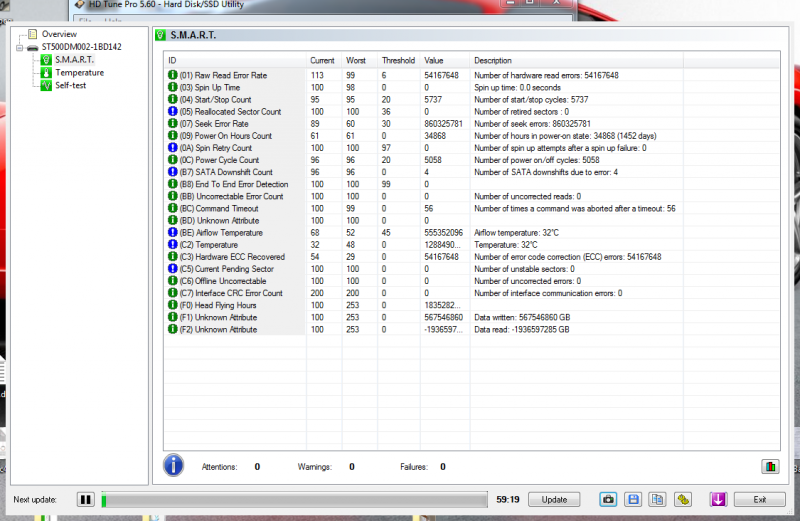
Task: Open the Temperature tree item
Action: (x=79, y=73)
